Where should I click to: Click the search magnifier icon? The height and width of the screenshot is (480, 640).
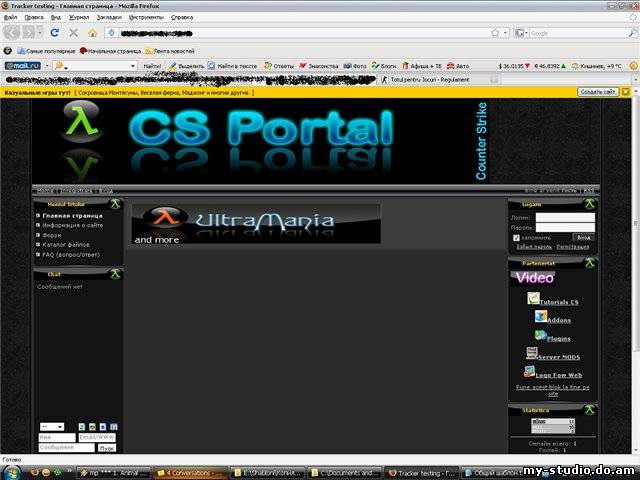[x=632, y=33]
